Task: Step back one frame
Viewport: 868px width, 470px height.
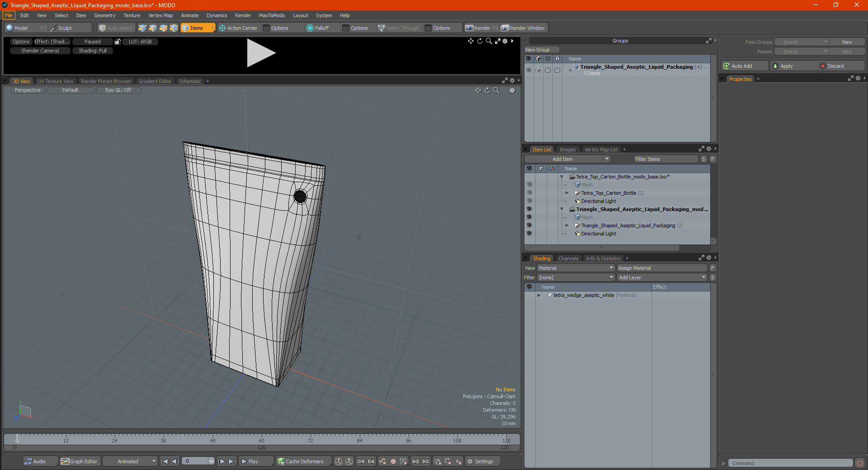Action: [175, 461]
